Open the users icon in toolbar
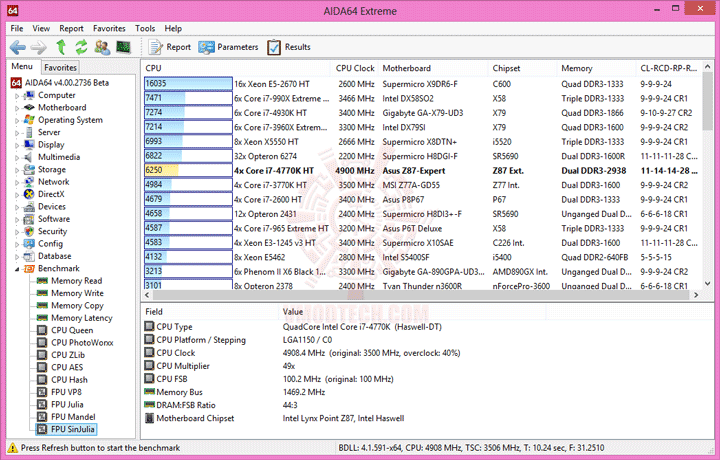This screenshot has width=720, height=460. [x=102, y=47]
